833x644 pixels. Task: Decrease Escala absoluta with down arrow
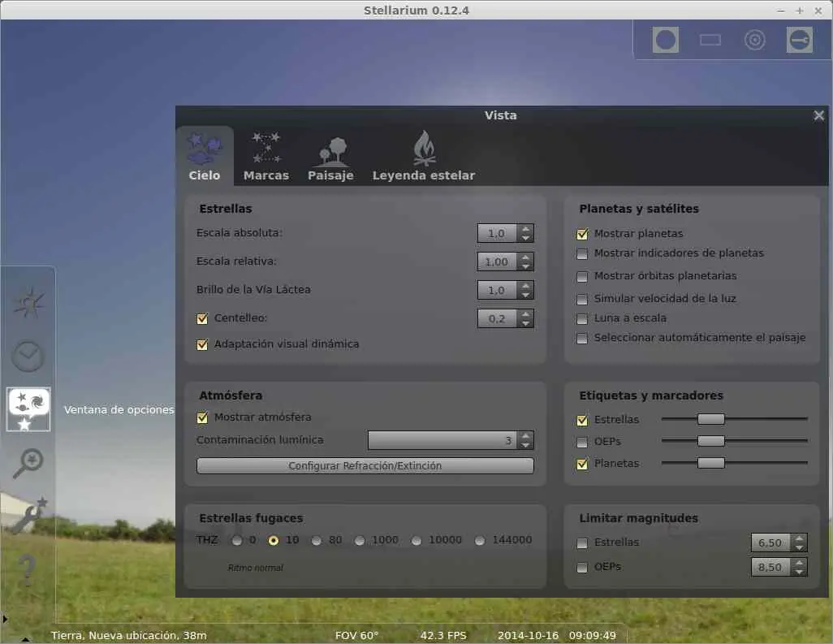pos(525,238)
